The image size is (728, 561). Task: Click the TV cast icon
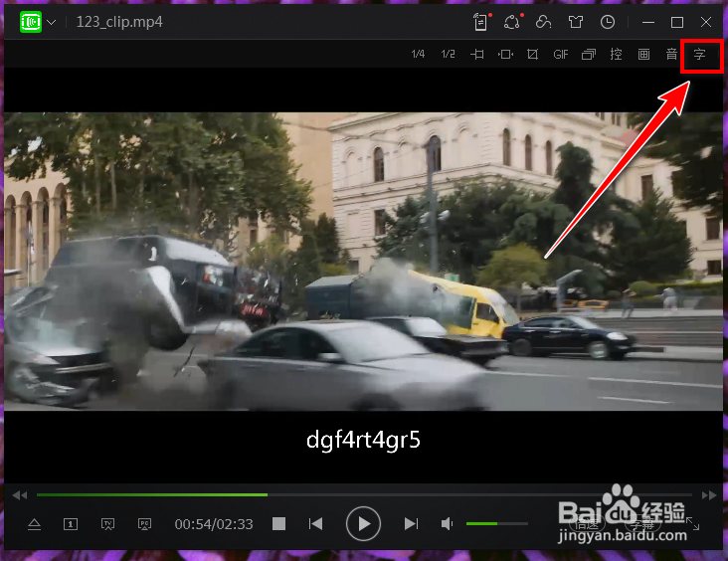pyautogui.click(x=107, y=524)
